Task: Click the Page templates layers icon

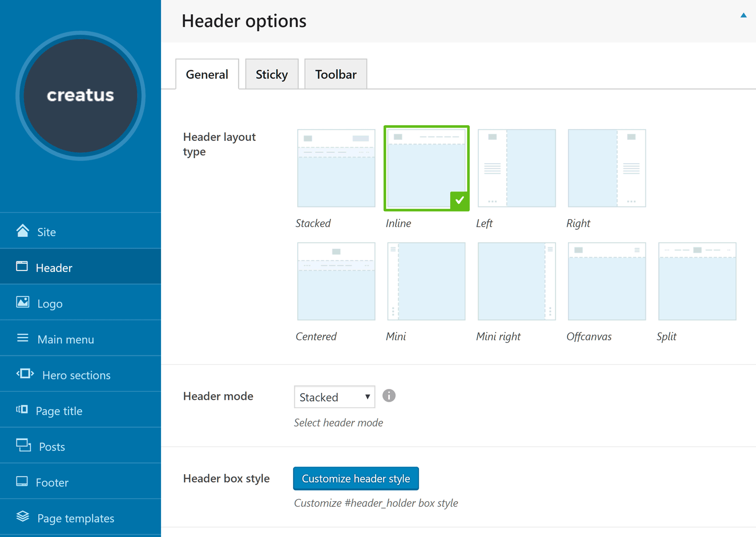Action: (23, 516)
